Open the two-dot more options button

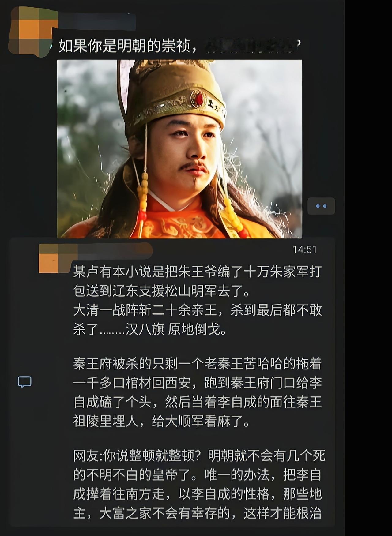coord(321,206)
